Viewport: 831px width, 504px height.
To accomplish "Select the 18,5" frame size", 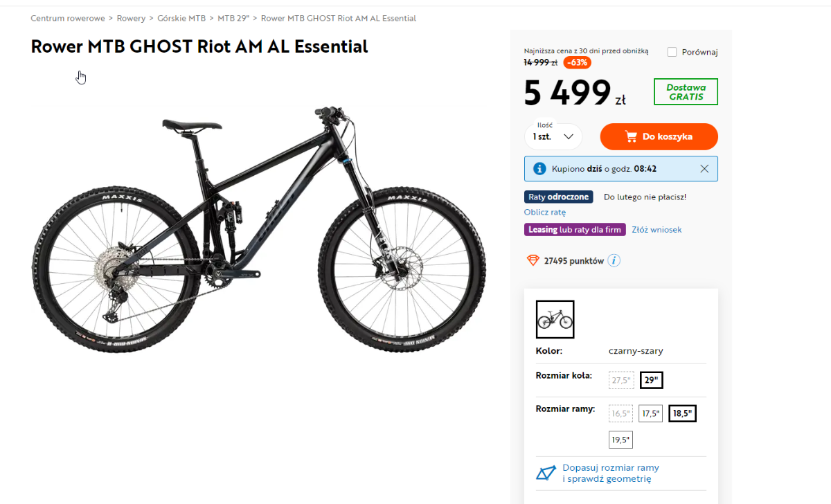I will coord(682,414).
